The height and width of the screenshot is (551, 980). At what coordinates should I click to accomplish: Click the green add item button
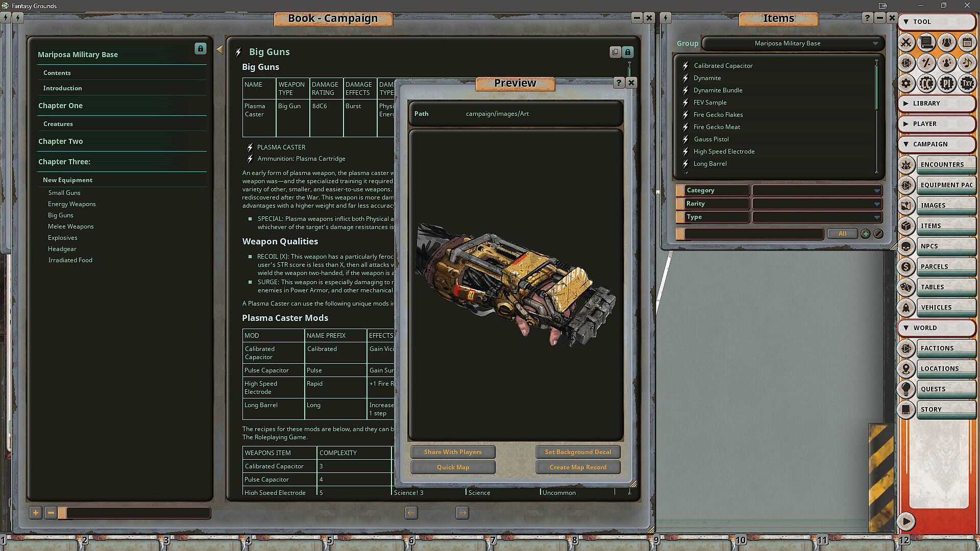pos(865,234)
